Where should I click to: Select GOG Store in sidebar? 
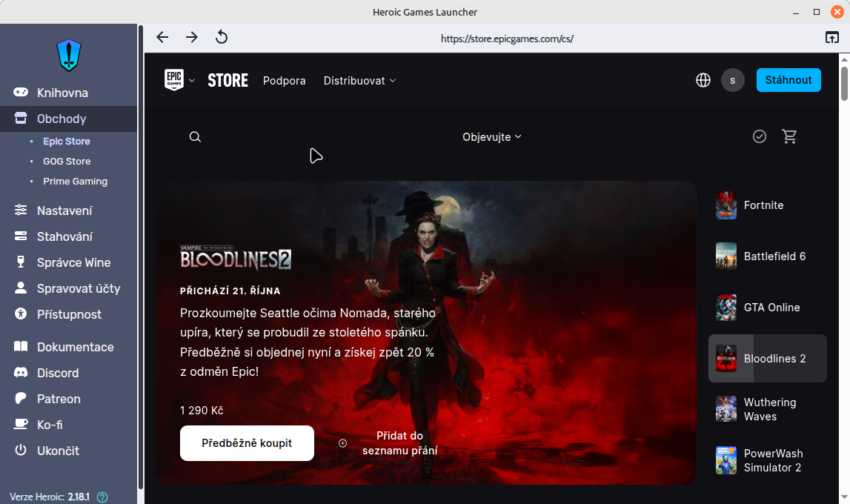click(x=67, y=161)
